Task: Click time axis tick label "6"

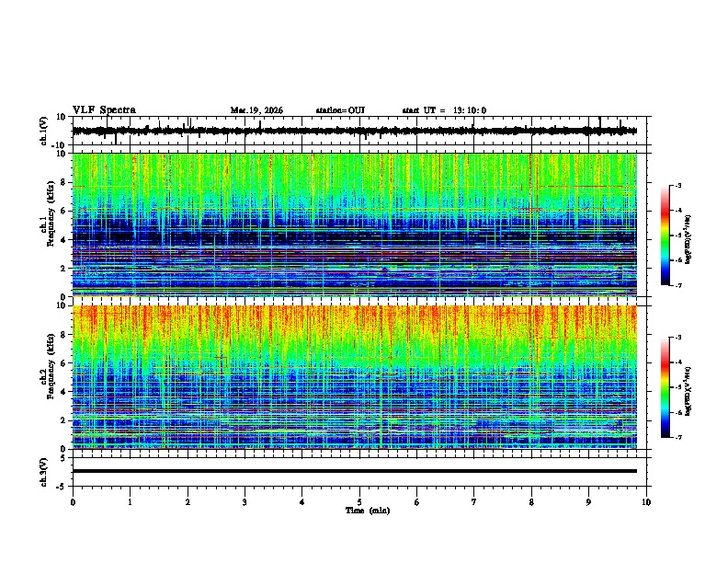Action: 417,502
